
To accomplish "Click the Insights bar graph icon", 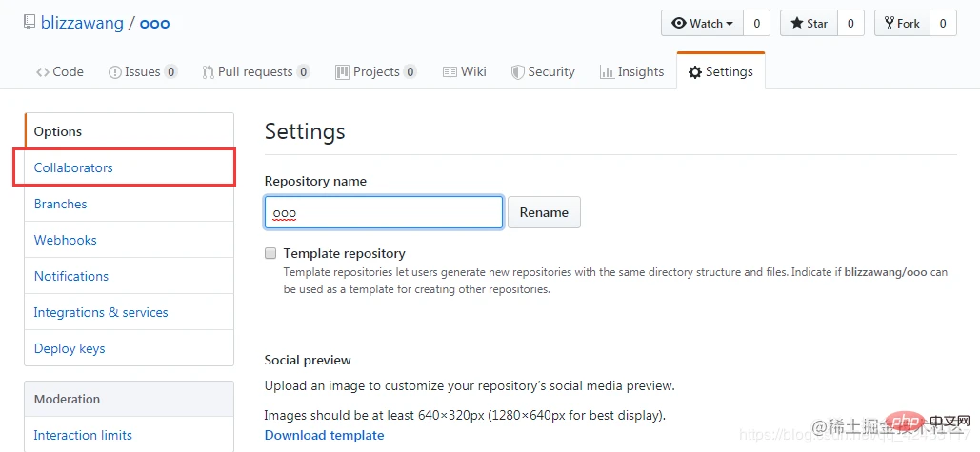I will (x=607, y=72).
